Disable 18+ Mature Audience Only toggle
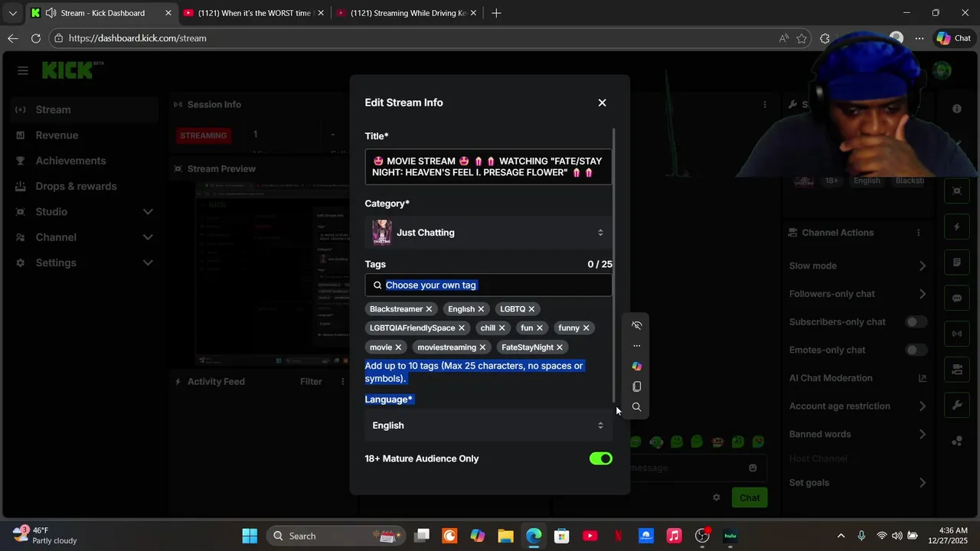980x551 pixels. pyautogui.click(x=601, y=458)
